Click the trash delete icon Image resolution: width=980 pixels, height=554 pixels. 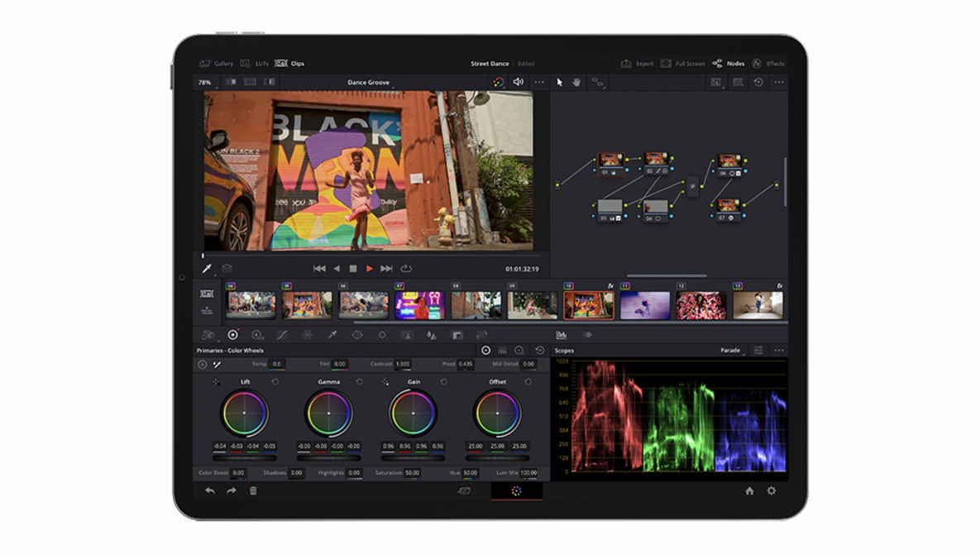[x=253, y=491]
